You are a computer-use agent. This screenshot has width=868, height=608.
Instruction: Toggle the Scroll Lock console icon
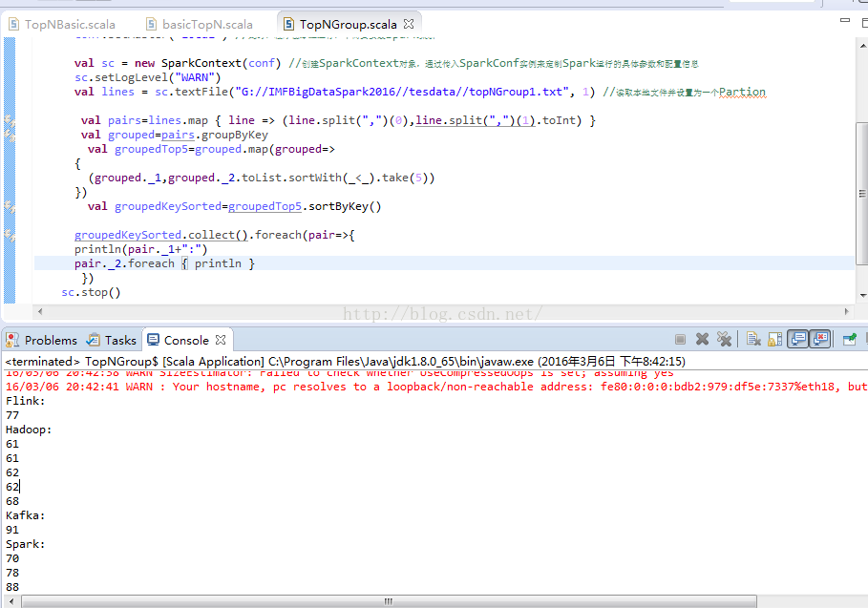(775, 339)
